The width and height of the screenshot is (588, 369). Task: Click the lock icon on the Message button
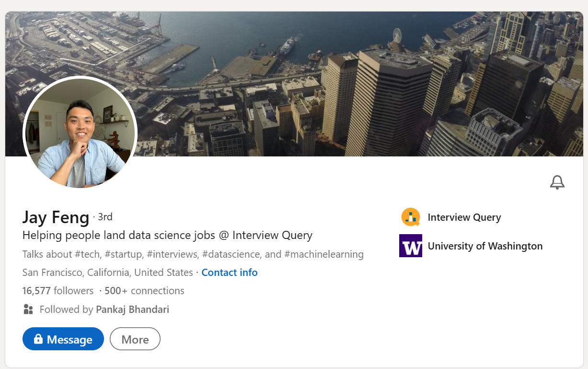[x=38, y=339]
